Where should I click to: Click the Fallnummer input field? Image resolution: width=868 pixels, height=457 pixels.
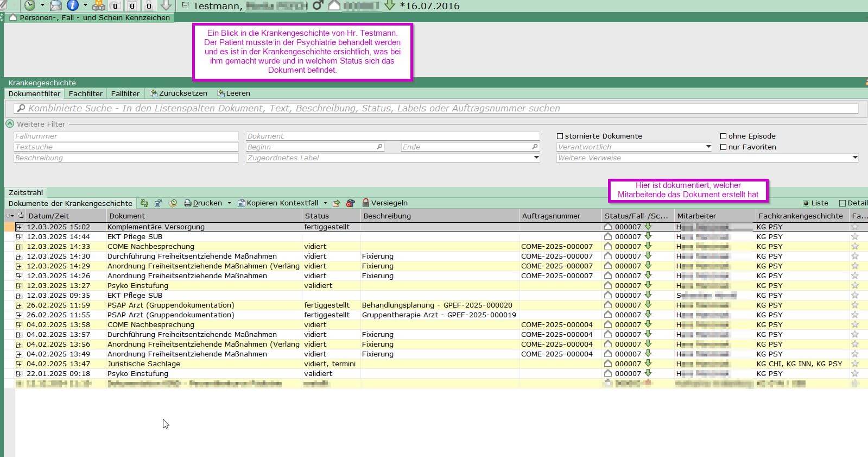[126, 136]
